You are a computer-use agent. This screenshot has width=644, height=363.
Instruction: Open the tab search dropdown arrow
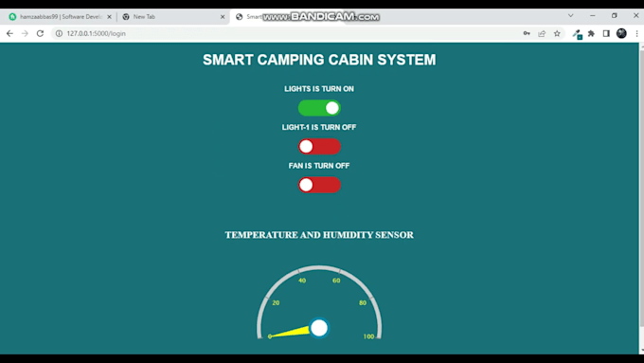(x=570, y=15)
